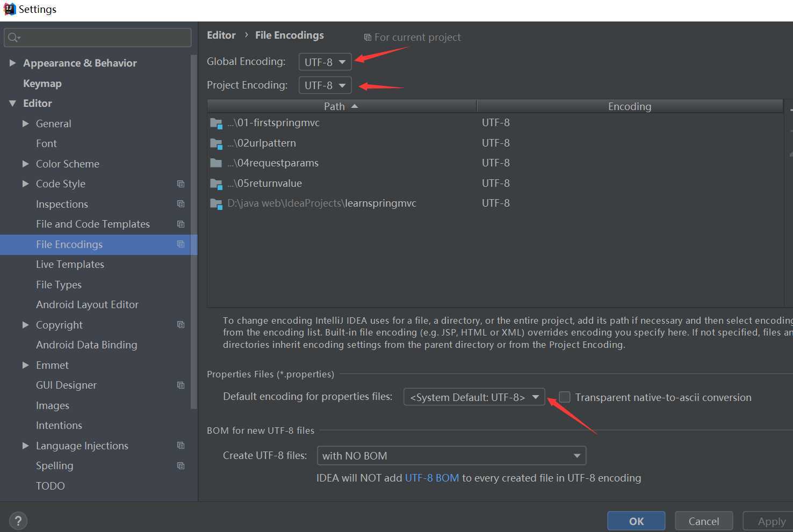Click the project-level icon beside File Encodings
The image size is (793, 532).
(181, 244)
